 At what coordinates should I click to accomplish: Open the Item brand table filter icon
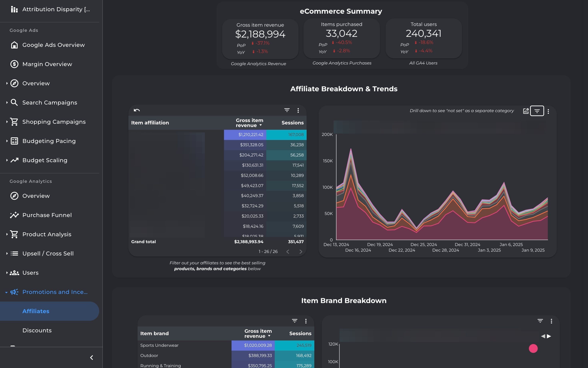click(x=295, y=321)
